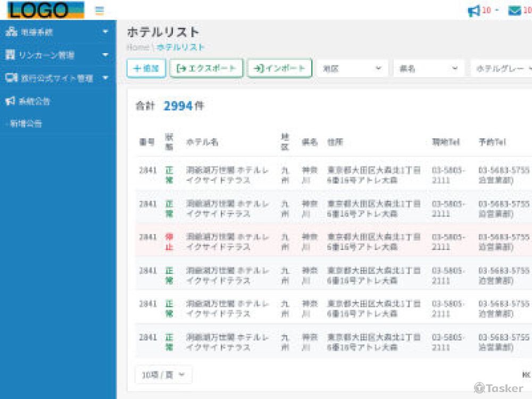This screenshot has height=399, width=532.
Task: Click the 2994 total count
Action: pos(178,106)
